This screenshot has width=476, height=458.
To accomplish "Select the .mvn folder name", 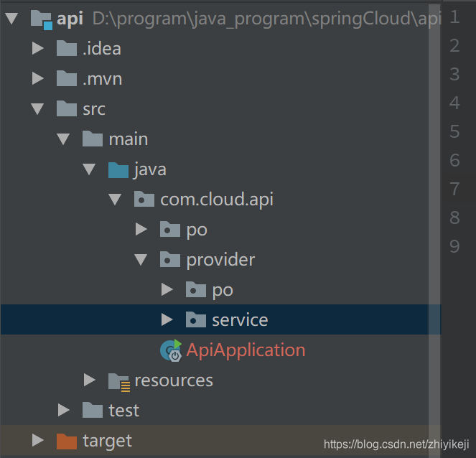I will (x=102, y=79).
